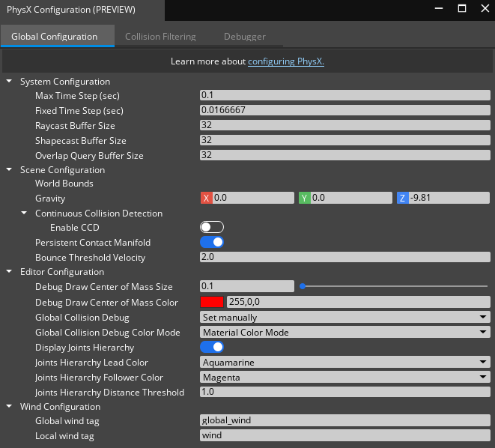The height and width of the screenshot is (448, 495).
Task: Collapse the Editor Configuration section
Action: pos(9,272)
